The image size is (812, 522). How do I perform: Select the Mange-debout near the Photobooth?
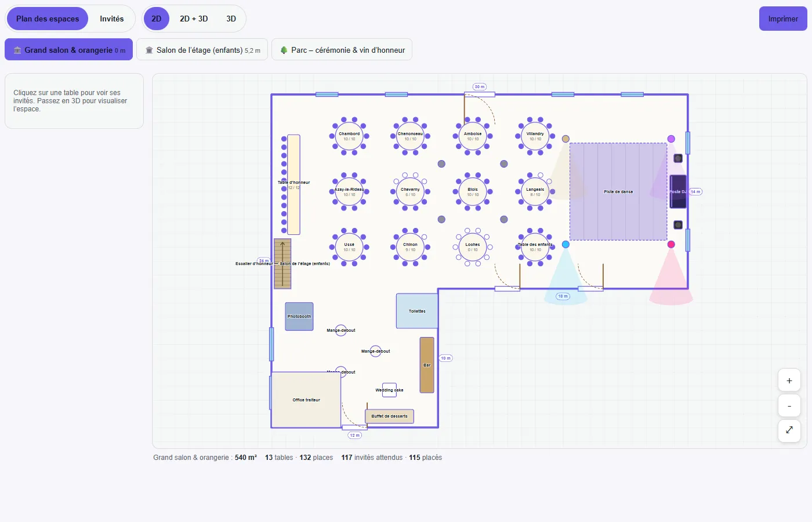pos(341,330)
